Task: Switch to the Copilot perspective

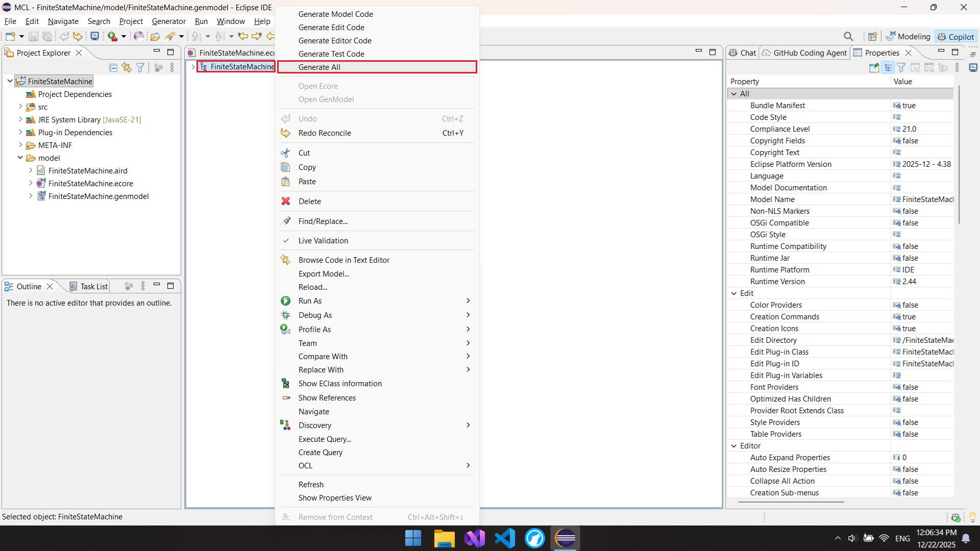Action: pyautogui.click(x=956, y=37)
